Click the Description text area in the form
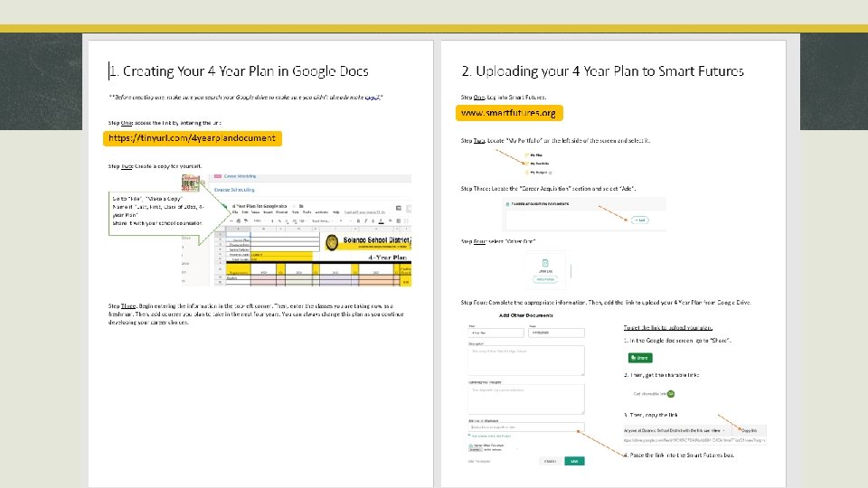 pos(526,361)
